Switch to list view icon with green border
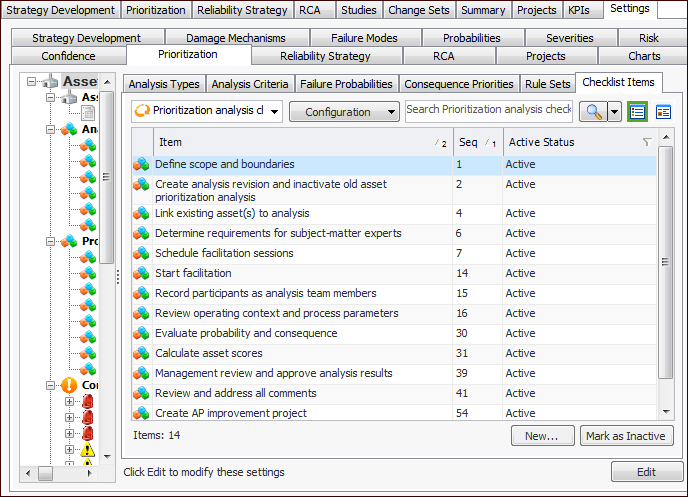The width and height of the screenshot is (688, 497). (x=637, y=112)
